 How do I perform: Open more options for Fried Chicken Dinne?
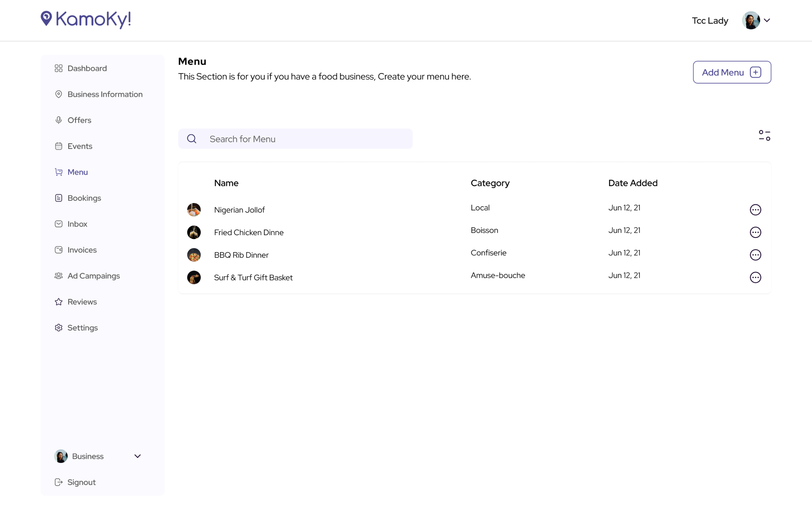pos(755,232)
